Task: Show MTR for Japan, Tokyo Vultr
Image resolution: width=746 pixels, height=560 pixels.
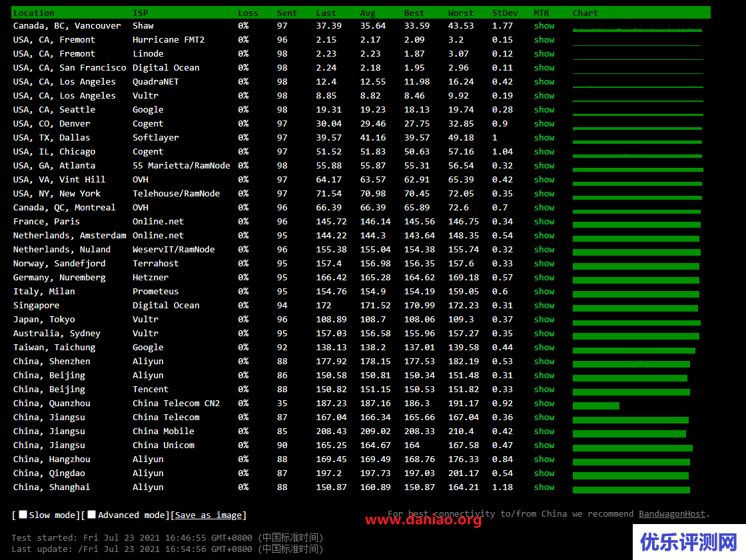Action: click(544, 319)
